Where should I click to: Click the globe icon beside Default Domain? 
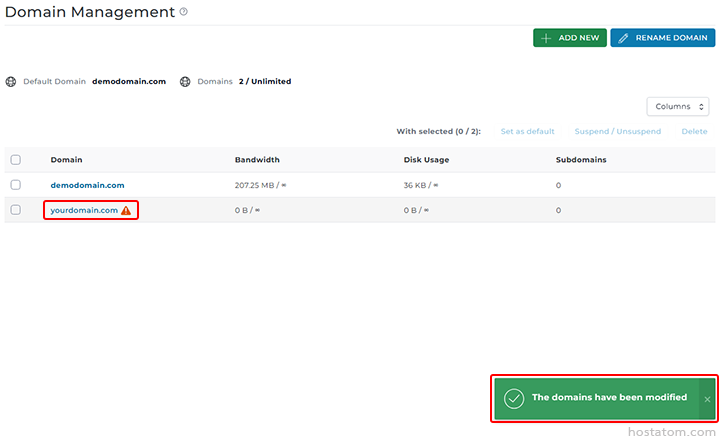pos(11,81)
